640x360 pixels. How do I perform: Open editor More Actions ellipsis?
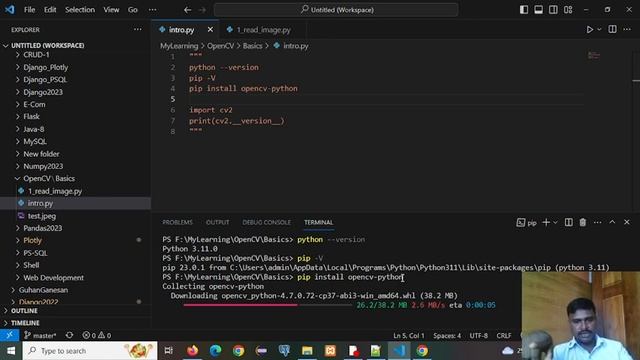coord(627,29)
